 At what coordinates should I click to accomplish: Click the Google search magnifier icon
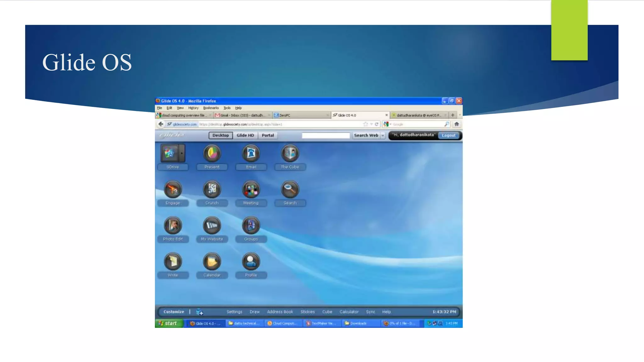447,124
